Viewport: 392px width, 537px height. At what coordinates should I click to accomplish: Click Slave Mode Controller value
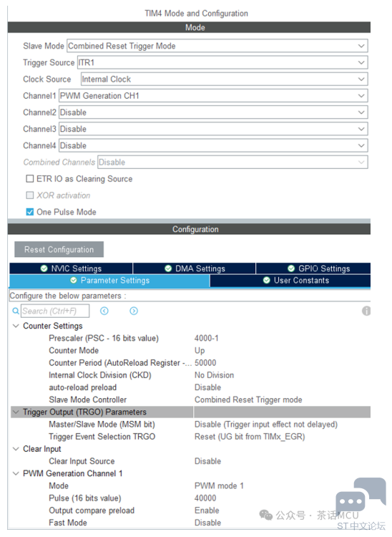(x=248, y=400)
